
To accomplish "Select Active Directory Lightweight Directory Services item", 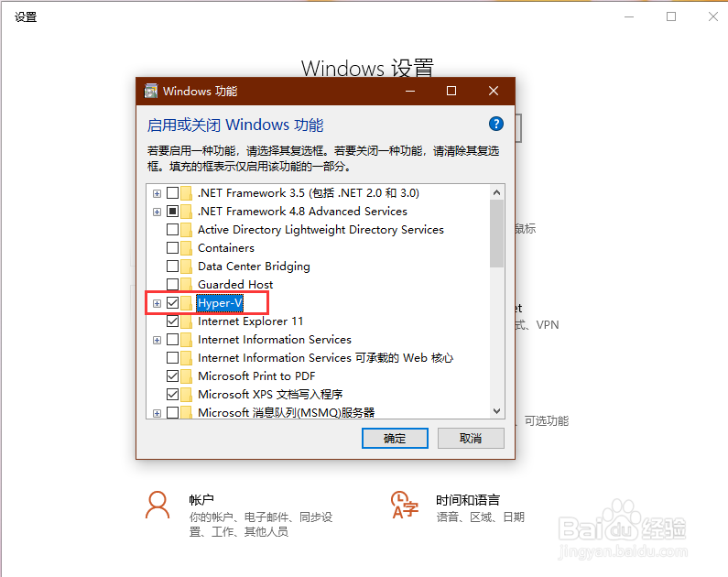I will (x=321, y=230).
